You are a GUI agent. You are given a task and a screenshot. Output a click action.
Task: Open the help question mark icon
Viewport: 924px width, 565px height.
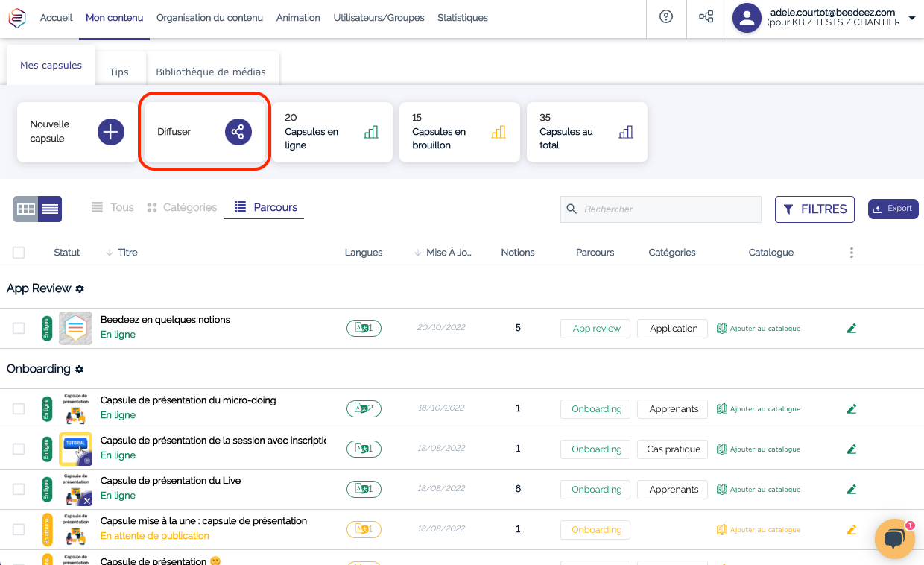666,17
